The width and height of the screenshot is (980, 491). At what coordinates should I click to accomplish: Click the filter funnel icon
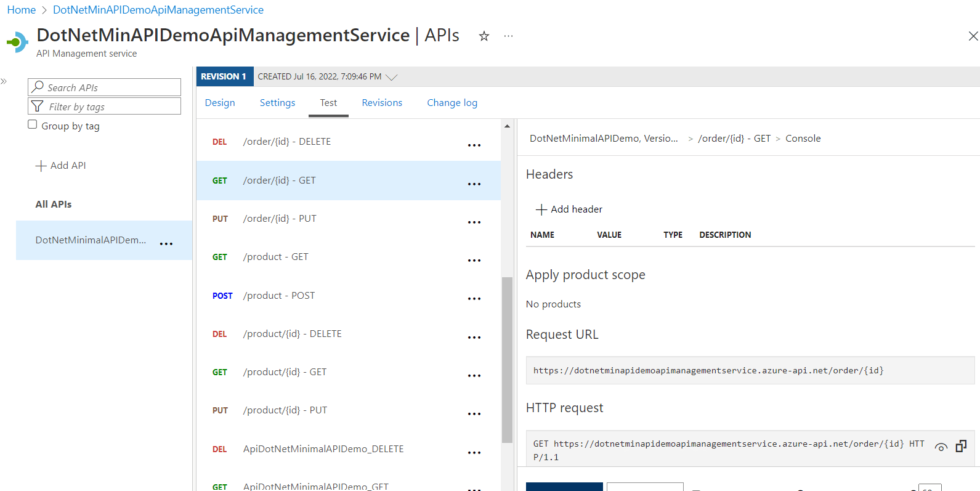point(38,106)
